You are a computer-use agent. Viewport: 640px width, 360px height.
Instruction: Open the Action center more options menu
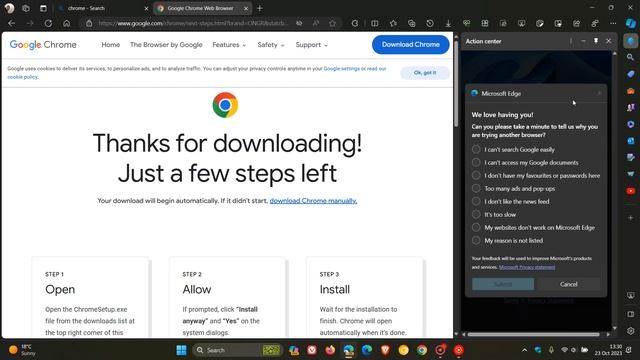[x=571, y=41]
